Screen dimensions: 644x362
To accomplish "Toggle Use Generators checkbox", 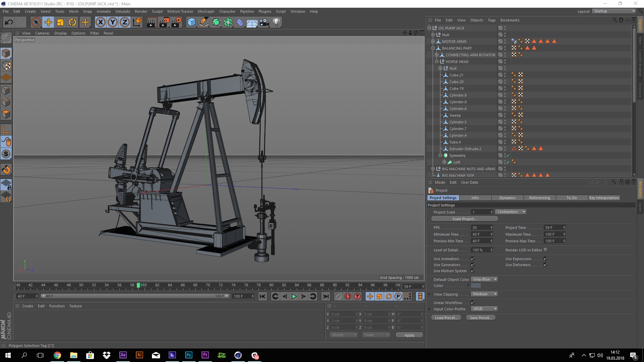I will coord(473,264).
